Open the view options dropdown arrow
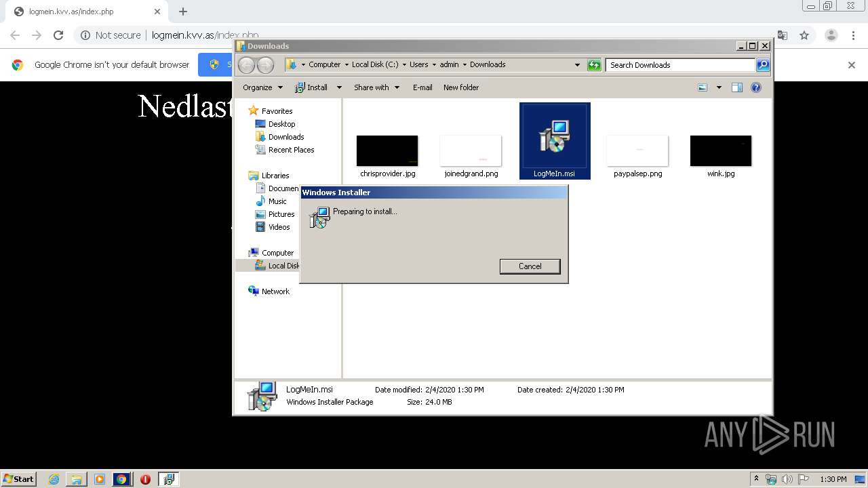The height and width of the screenshot is (488, 868). 719,87
